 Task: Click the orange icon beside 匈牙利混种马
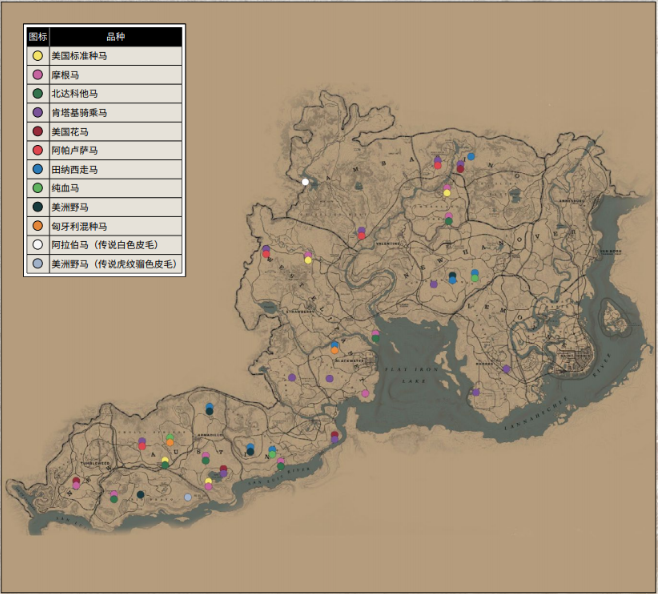click(37, 226)
